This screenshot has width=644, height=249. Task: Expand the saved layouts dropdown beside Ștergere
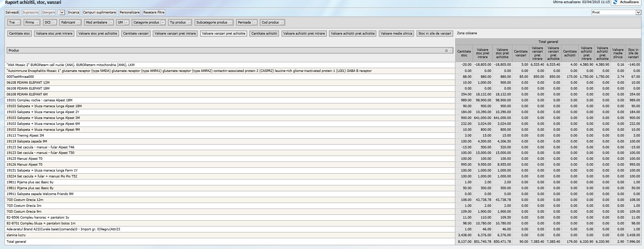[x=62, y=12]
